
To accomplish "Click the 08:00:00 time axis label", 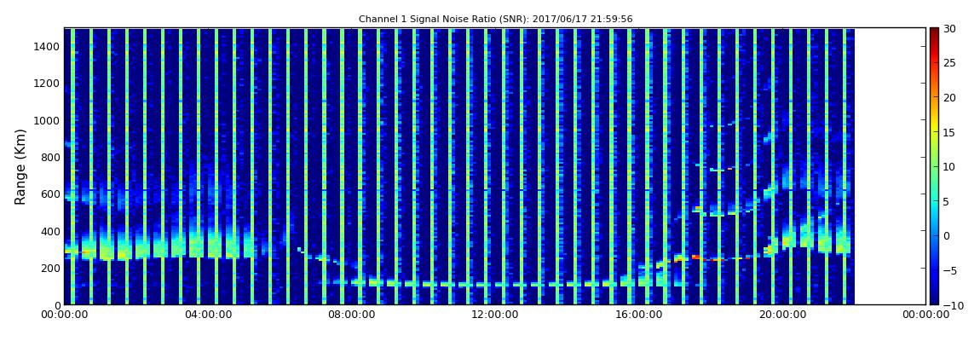I will pos(351,315).
